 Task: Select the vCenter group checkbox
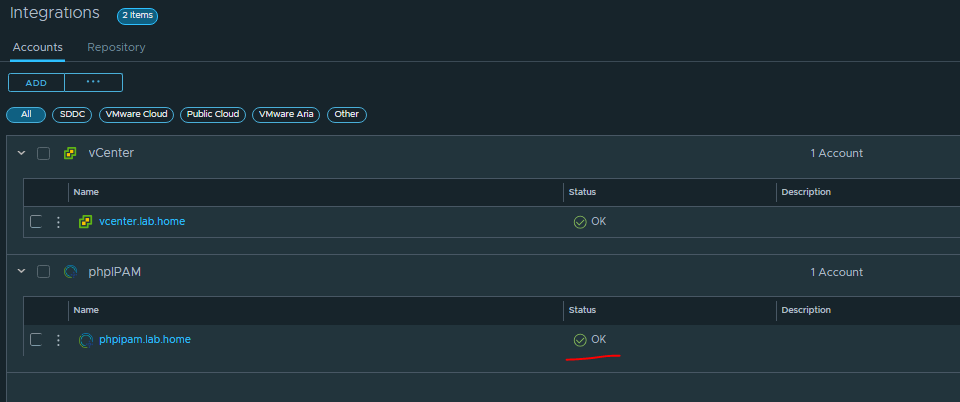[43, 154]
